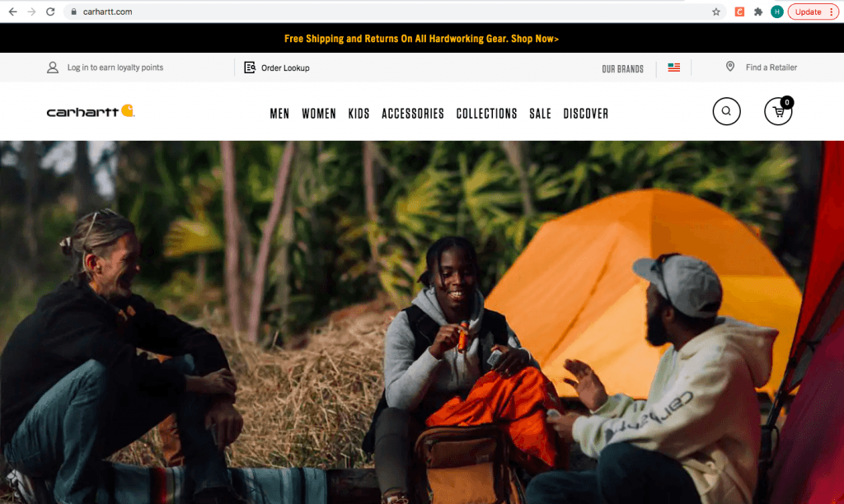Click Log in to earn loyalty points
Screen dimensions: 844x504
[115, 68]
